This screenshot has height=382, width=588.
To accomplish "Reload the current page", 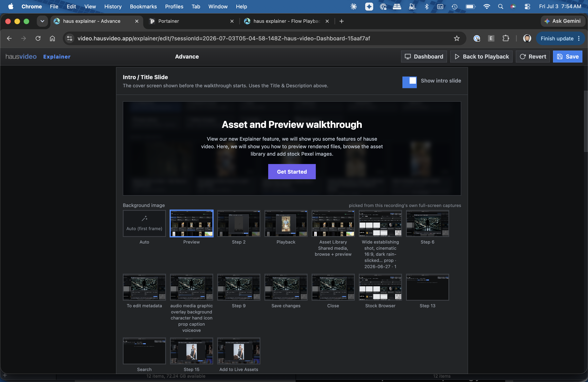I will click(38, 38).
